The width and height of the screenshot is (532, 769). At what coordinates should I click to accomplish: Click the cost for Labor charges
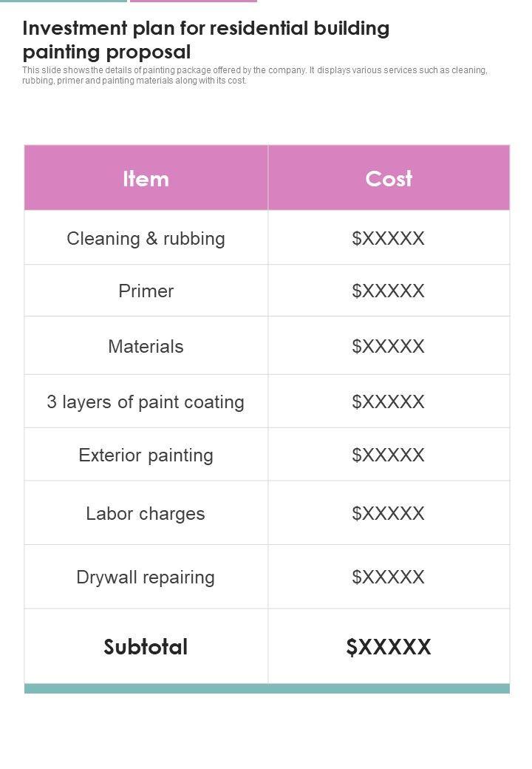[389, 513]
